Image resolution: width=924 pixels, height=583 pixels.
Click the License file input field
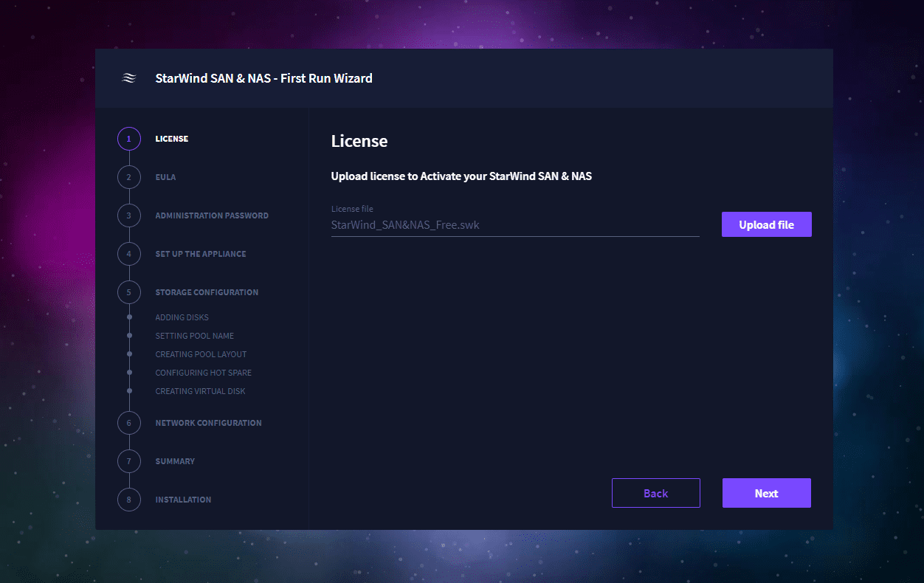(x=515, y=224)
